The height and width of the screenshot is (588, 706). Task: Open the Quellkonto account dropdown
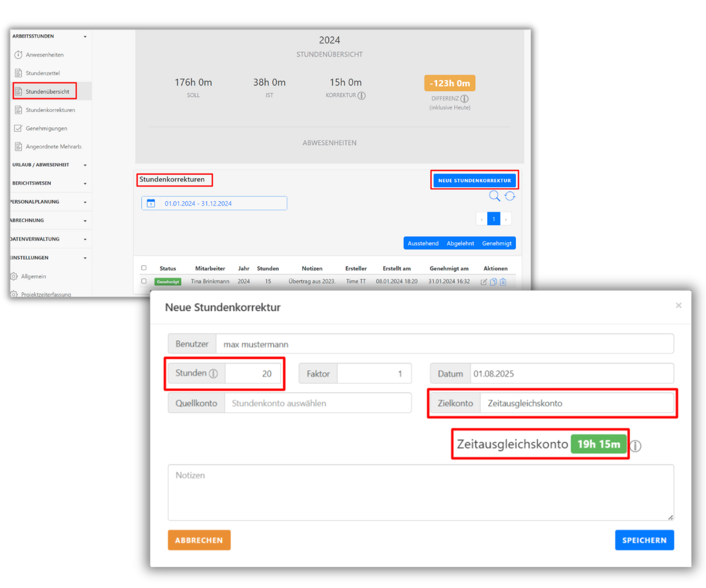pyautogui.click(x=318, y=403)
